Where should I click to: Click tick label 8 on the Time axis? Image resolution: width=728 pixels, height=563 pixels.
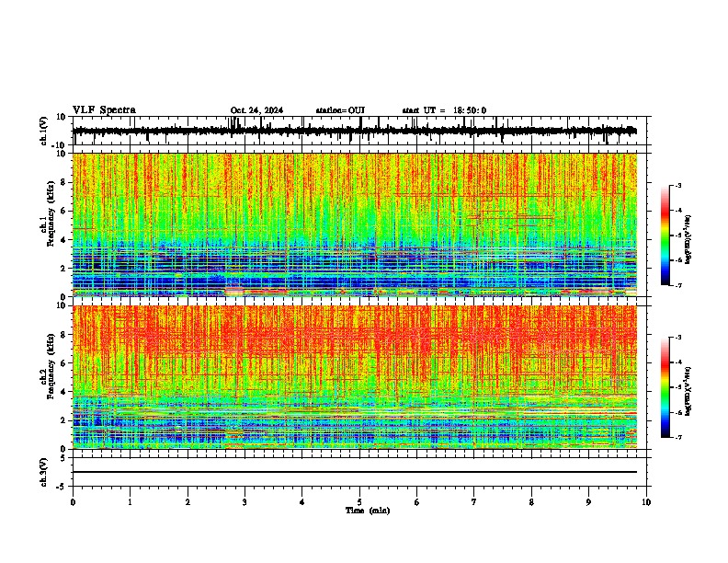[531, 502]
